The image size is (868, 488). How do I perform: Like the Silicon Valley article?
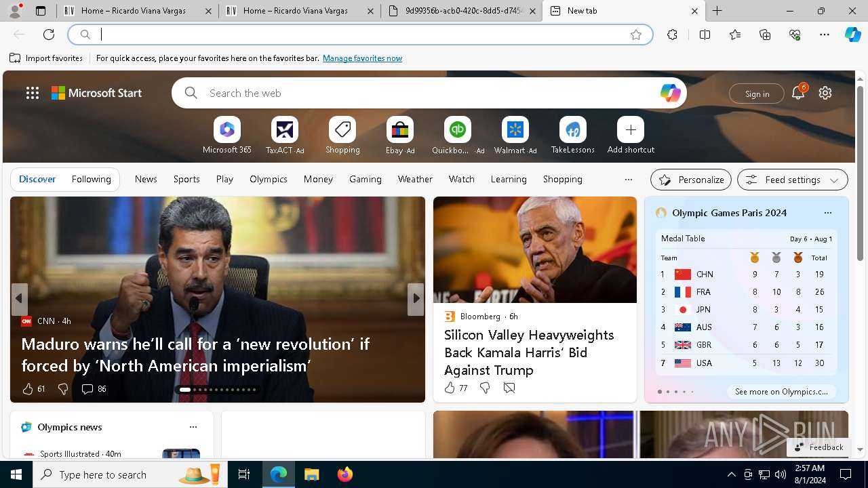(x=450, y=388)
